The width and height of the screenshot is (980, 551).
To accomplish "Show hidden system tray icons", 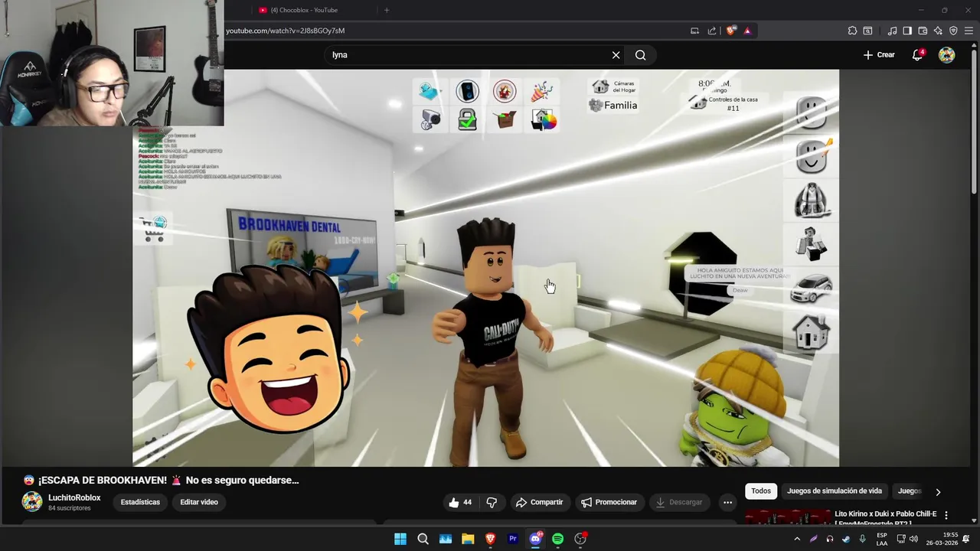I will pos(797,539).
